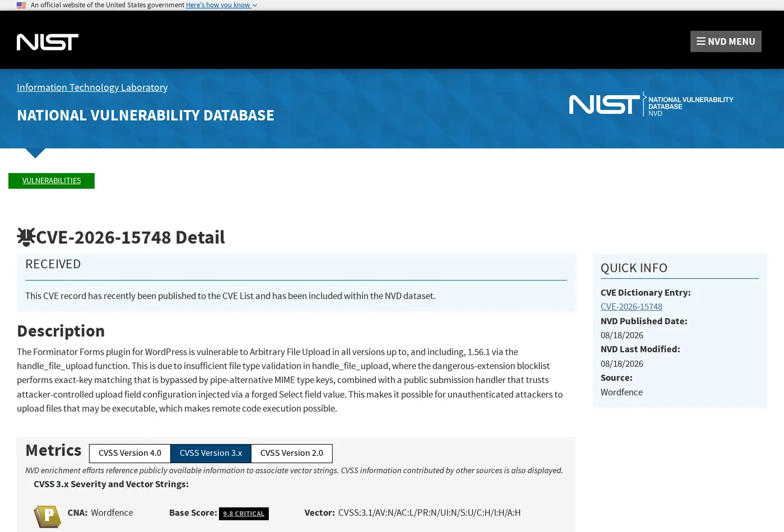Click the NVD Last Modified label
Screen dimensions: 784x532
point(640,349)
